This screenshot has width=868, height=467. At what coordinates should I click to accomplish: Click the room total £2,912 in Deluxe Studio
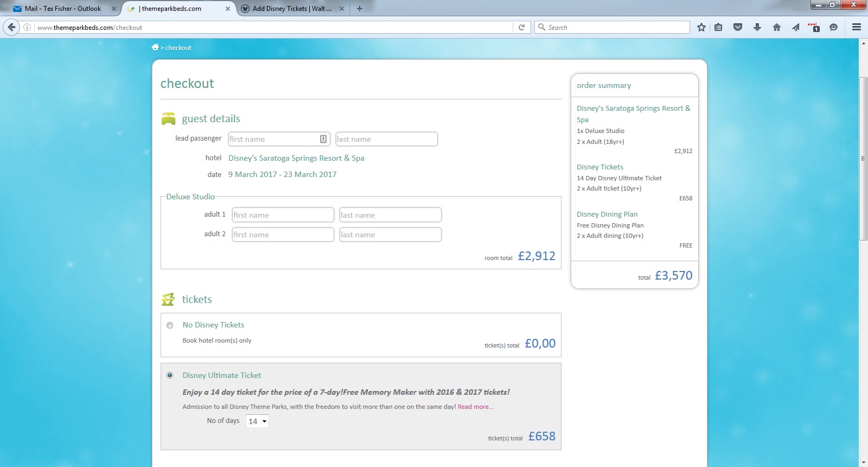pos(537,256)
